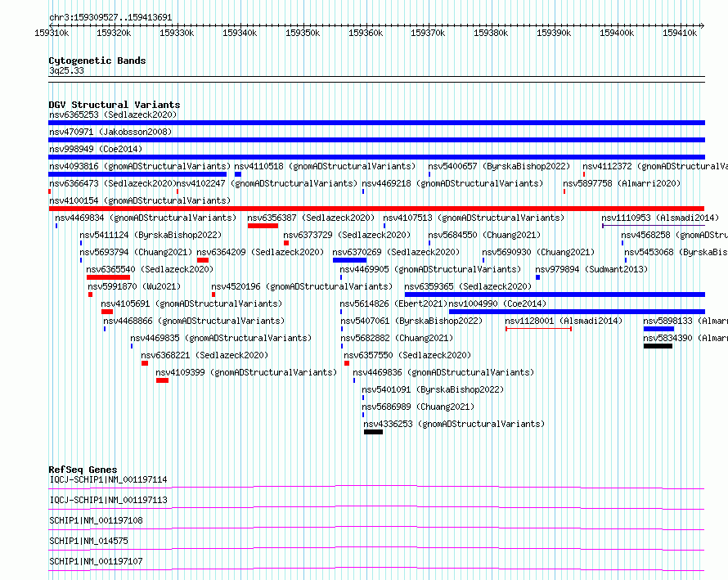Click SCHIP1|NM_001197107 gene label
Image resolution: width=728 pixels, height=580 pixels.
click(x=96, y=561)
